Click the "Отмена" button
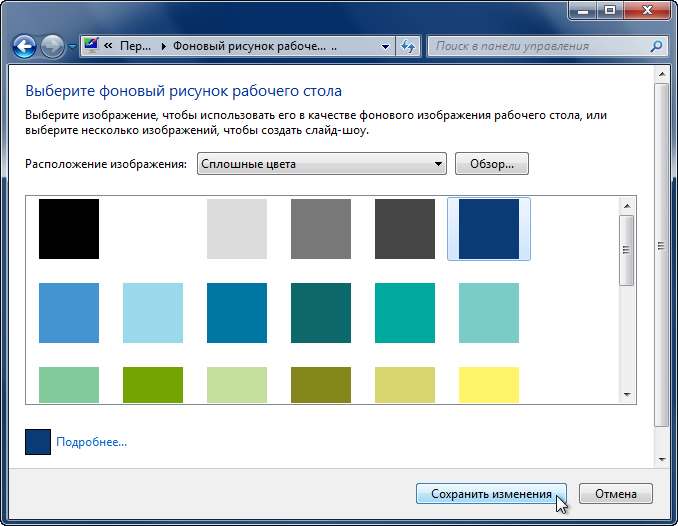The image size is (678, 526). pyautogui.click(x=616, y=494)
